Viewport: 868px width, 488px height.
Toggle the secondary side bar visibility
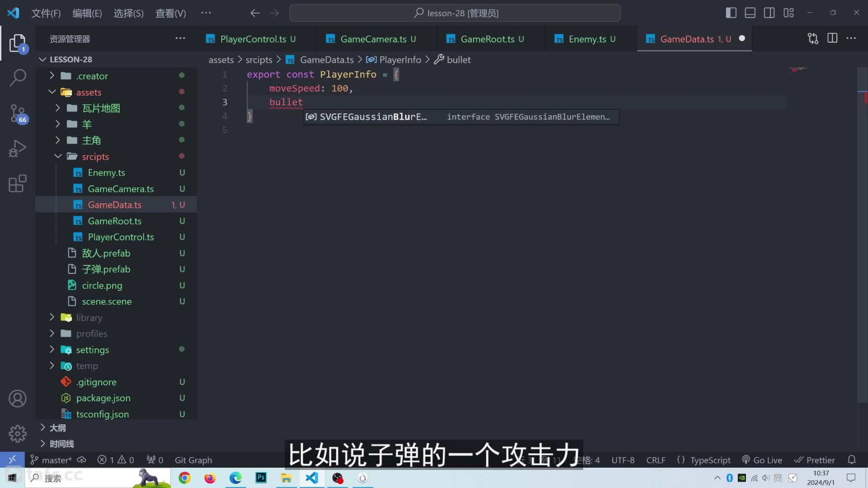pos(769,13)
